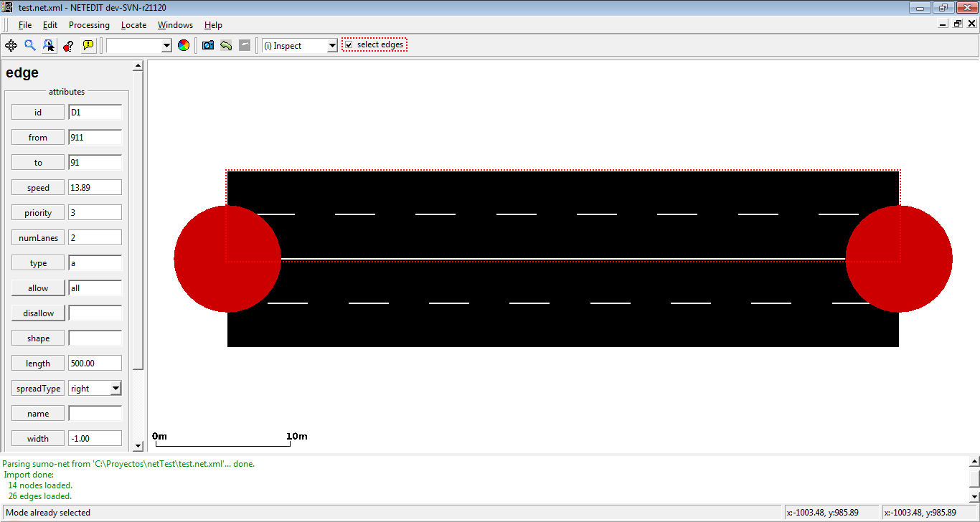980x522 pixels.
Task: Click the from attribute button
Action: pos(38,137)
